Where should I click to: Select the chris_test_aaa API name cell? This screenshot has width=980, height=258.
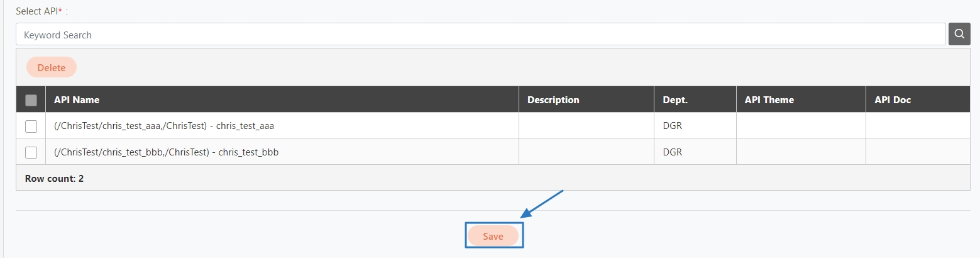click(x=164, y=126)
